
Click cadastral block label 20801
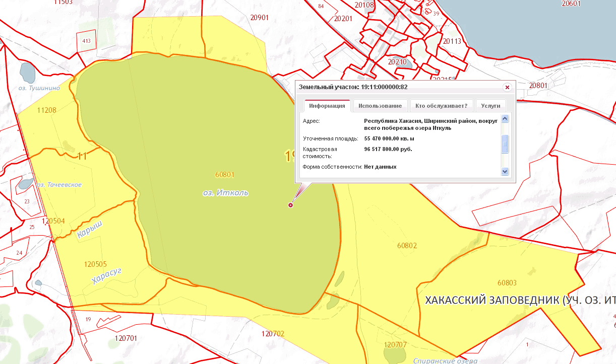coord(538,86)
